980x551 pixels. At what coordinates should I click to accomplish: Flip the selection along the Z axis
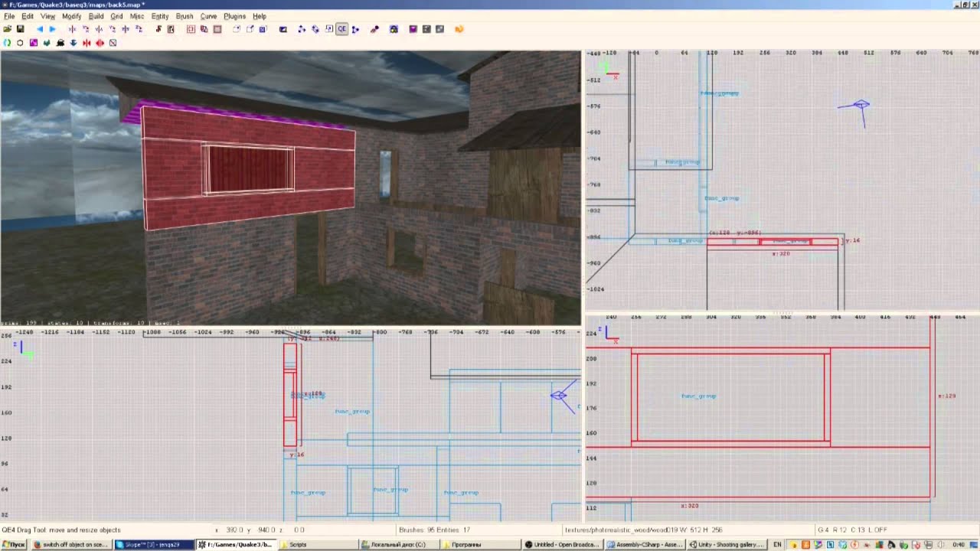click(x=125, y=29)
